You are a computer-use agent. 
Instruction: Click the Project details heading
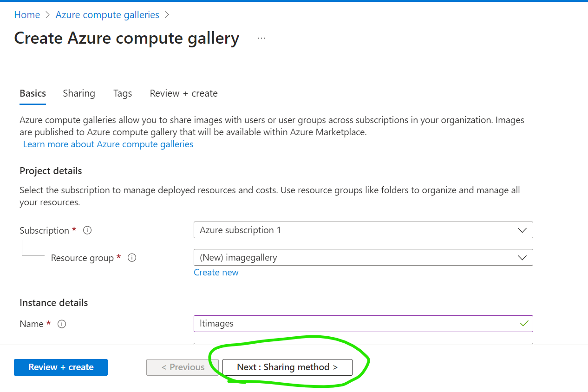click(51, 171)
